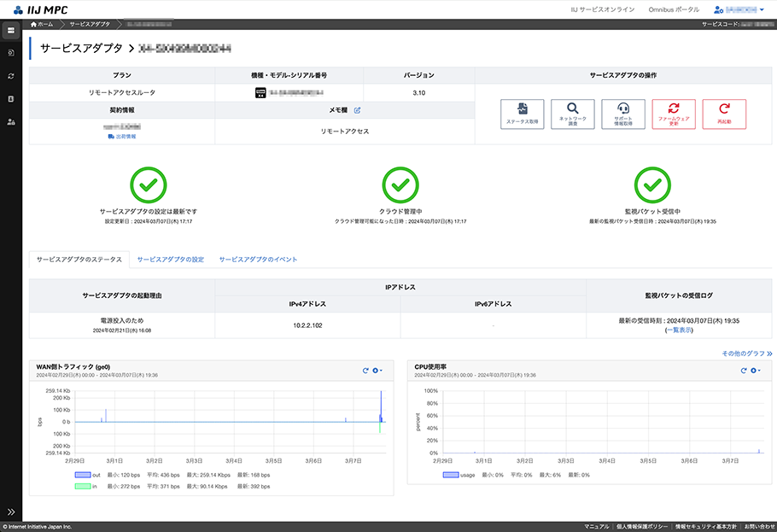Toggle the blue out legend swatch
Viewport: 777px width, 532px height.
click(x=82, y=475)
